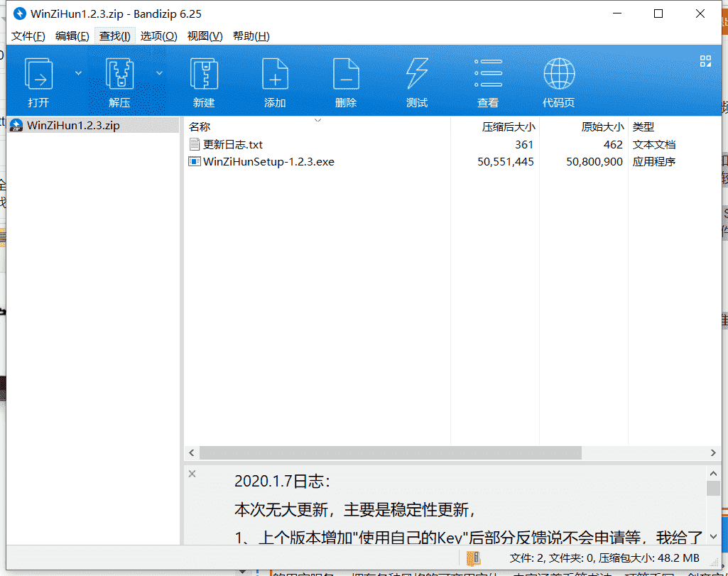Click the exe icon of WinZiHunSetup-1.2.3.exe
Screen dimensions: 728x576
[x=194, y=161]
